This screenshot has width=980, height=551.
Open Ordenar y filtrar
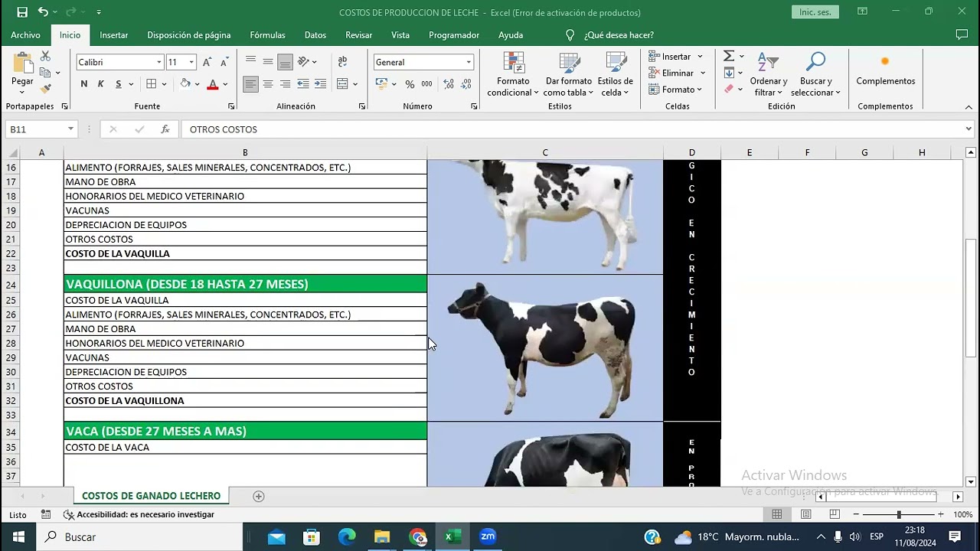768,75
